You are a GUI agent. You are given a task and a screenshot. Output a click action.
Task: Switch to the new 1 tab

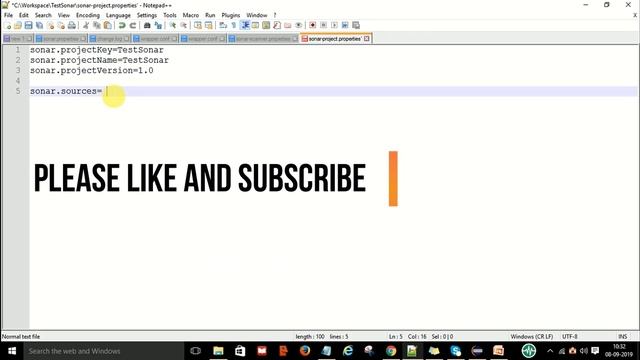[x=18, y=39]
